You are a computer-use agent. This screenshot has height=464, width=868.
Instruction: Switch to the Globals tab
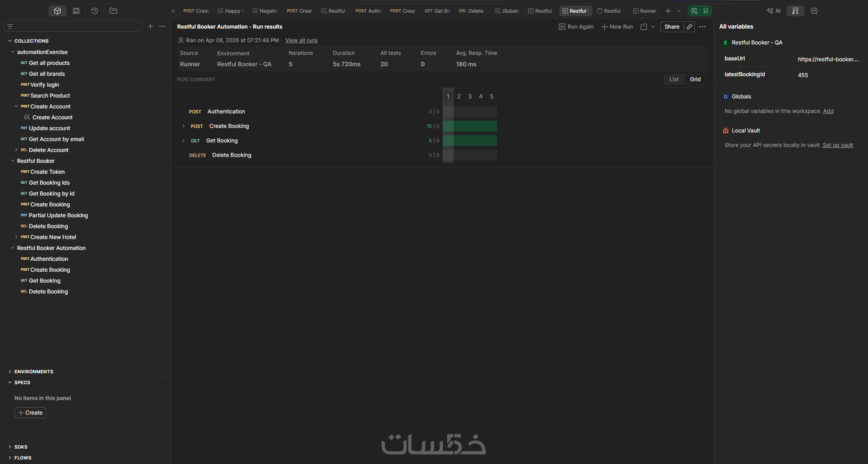(x=507, y=11)
